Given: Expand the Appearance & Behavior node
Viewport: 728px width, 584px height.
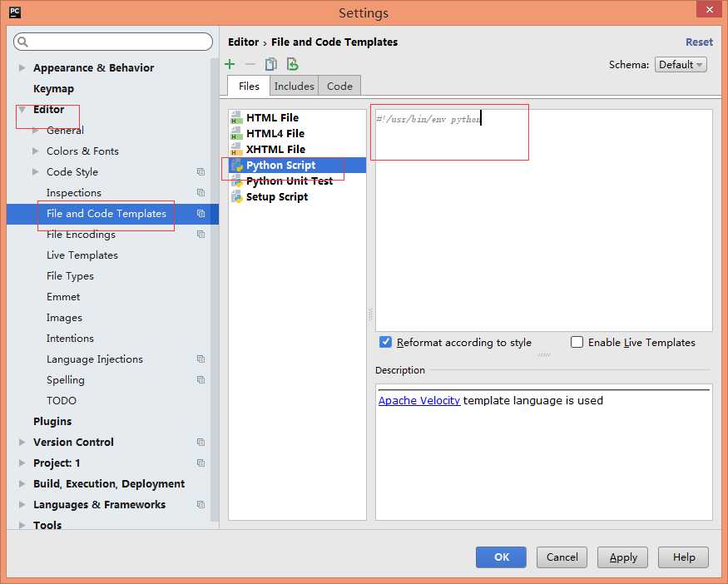Looking at the screenshot, I should [x=22, y=67].
